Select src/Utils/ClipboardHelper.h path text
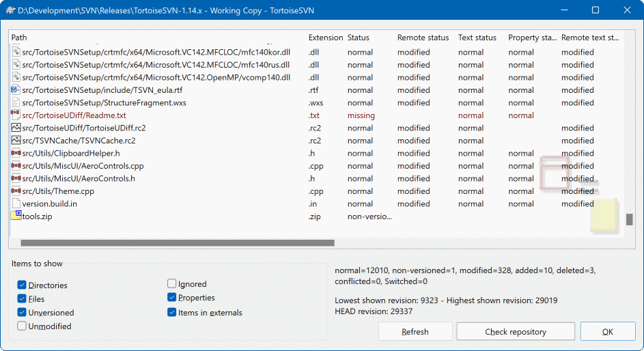Viewport: 644px width, 351px height. (71, 153)
